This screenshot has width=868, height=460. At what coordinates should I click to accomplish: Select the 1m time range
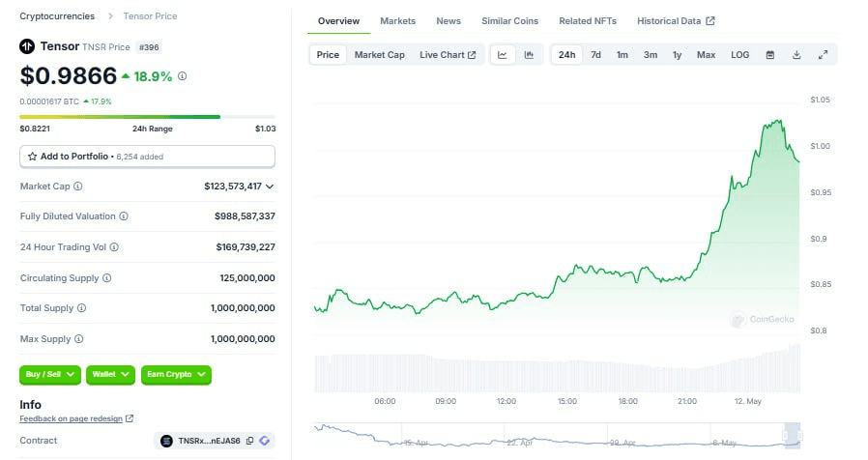coord(622,55)
